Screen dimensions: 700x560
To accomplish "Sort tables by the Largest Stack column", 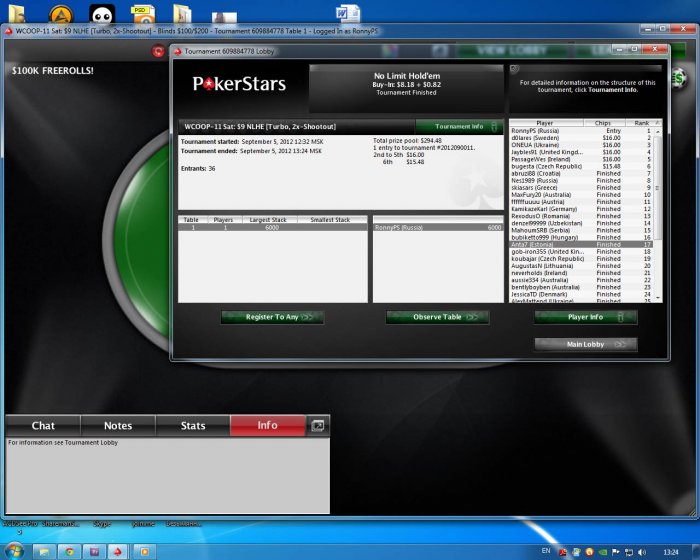I will 268,220.
